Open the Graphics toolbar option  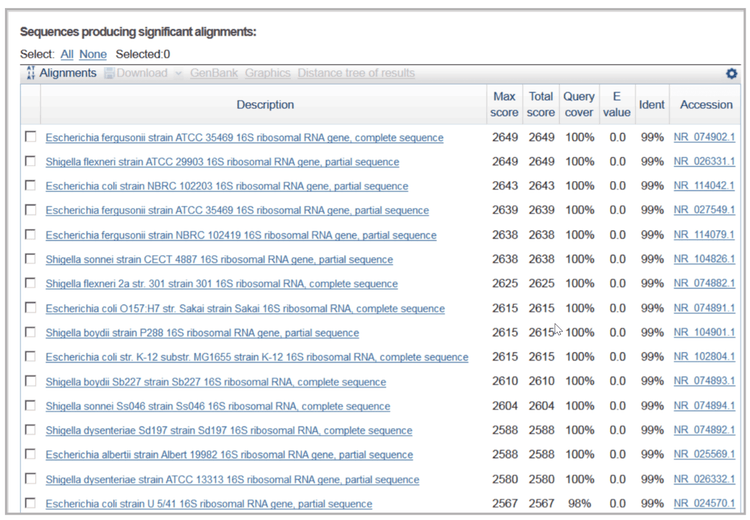(267, 73)
